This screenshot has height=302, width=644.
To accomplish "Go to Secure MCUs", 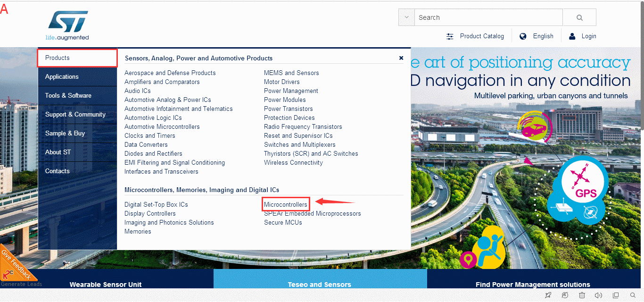I will [x=283, y=223].
